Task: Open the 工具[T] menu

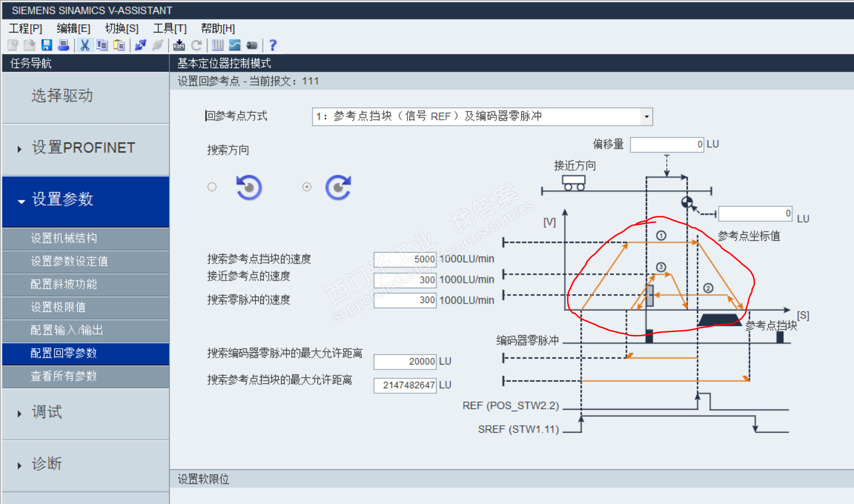Action: click(x=170, y=28)
